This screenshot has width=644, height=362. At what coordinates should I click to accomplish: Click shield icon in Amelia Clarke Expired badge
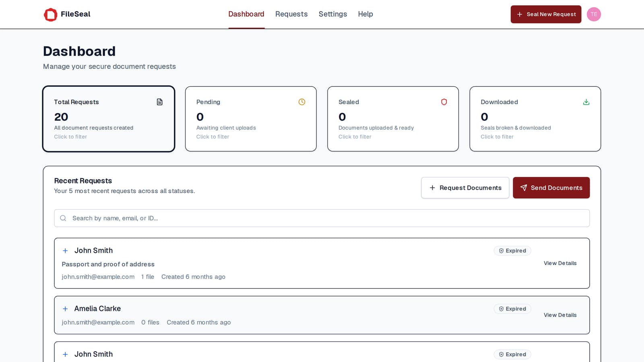(x=501, y=309)
